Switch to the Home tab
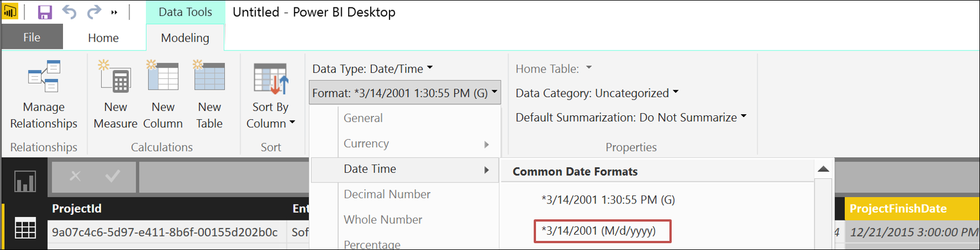This screenshot has height=250, width=980. (103, 38)
